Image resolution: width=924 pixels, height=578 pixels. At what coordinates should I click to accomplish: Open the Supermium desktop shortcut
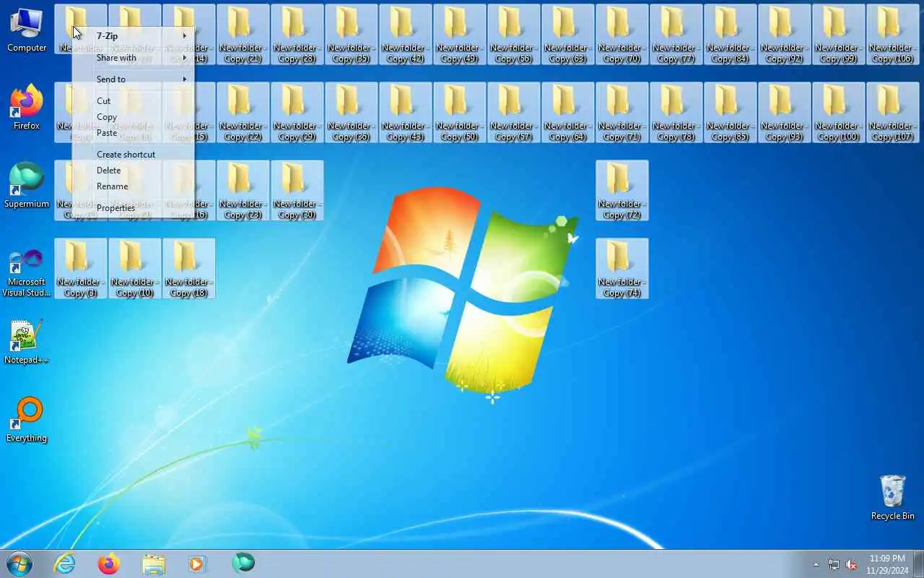[x=27, y=186]
